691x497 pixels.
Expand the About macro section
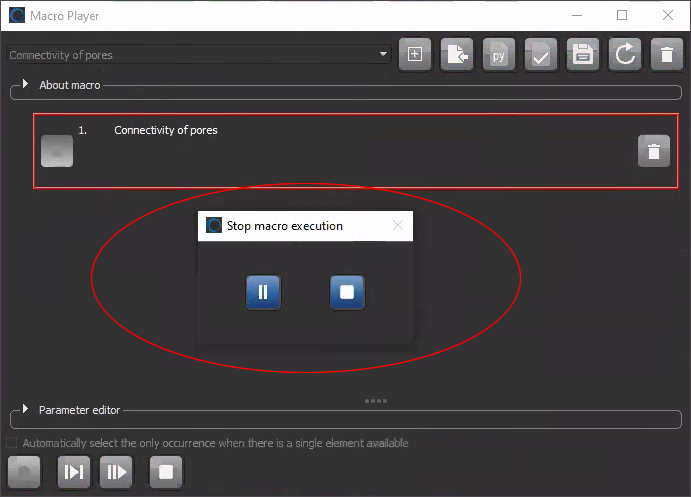coord(26,85)
